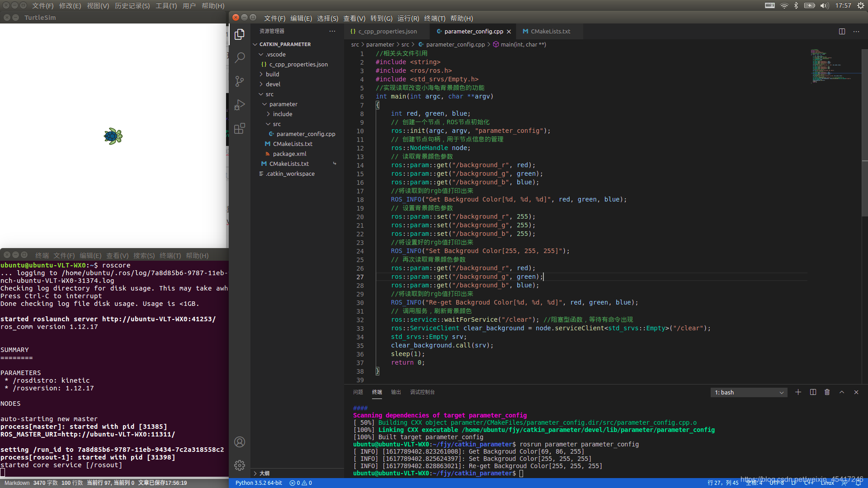Maximize the terminal panel with up chevron
This screenshot has height=488, width=868.
pos(842,392)
